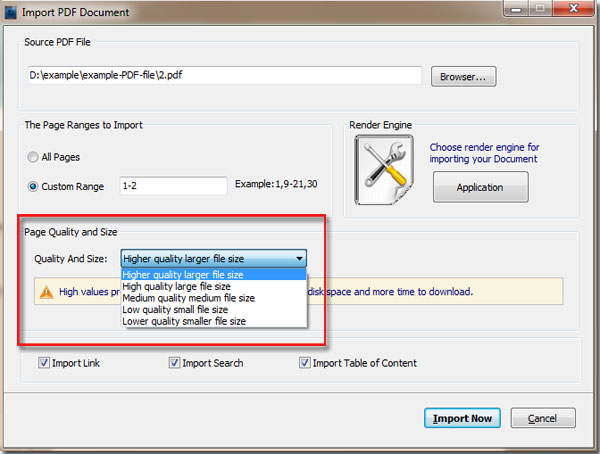The image size is (600, 454).
Task: Click the custom range 1-2 field
Action: pos(174,186)
